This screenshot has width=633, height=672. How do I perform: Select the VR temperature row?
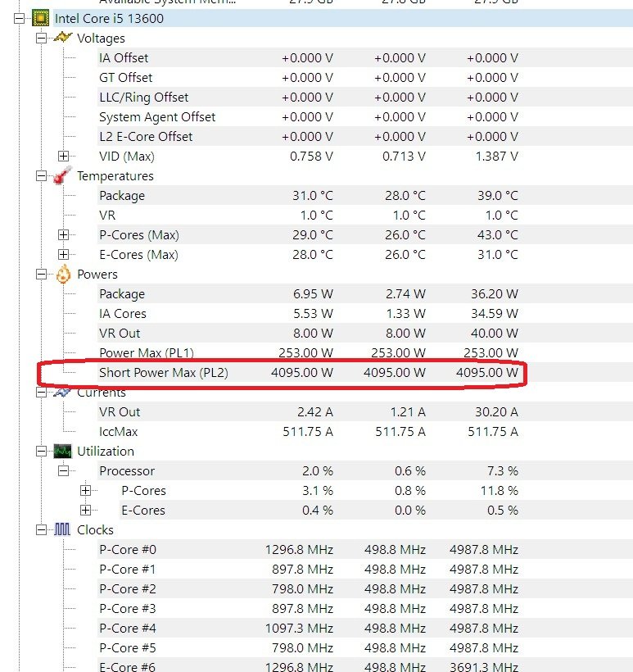coord(365,216)
